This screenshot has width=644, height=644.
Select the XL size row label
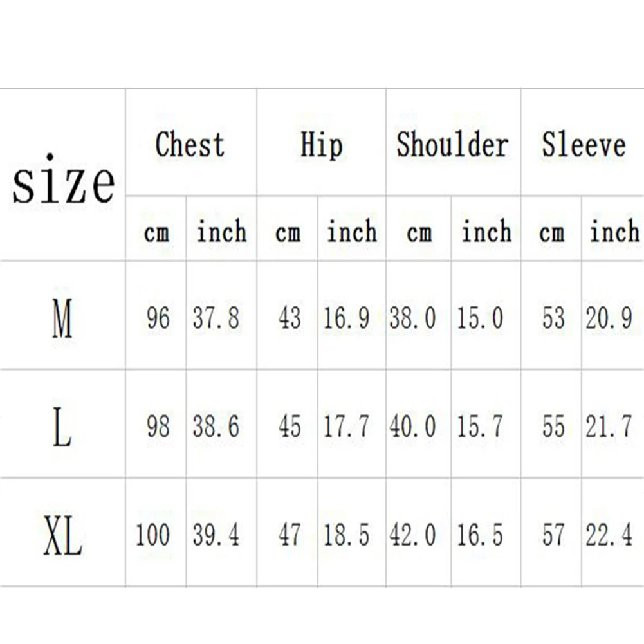[x=63, y=535]
